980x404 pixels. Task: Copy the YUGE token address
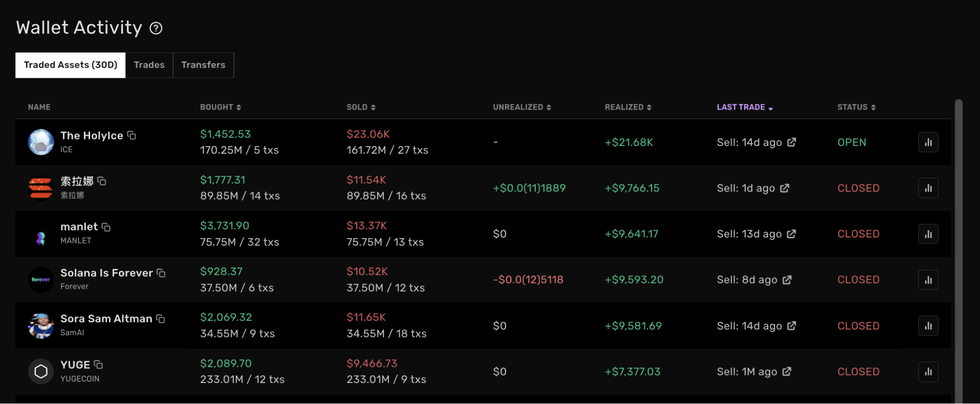[99, 364]
